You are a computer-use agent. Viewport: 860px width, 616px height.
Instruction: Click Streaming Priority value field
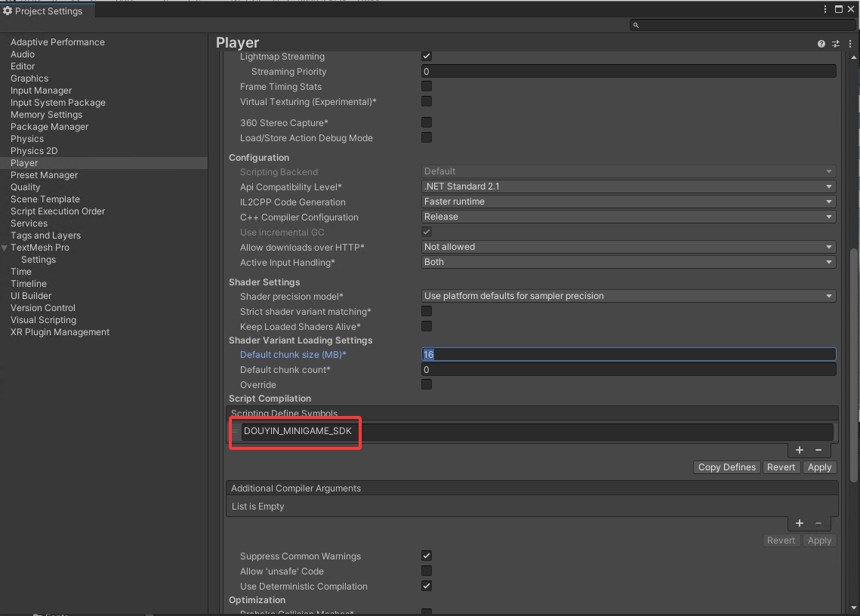click(x=628, y=71)
